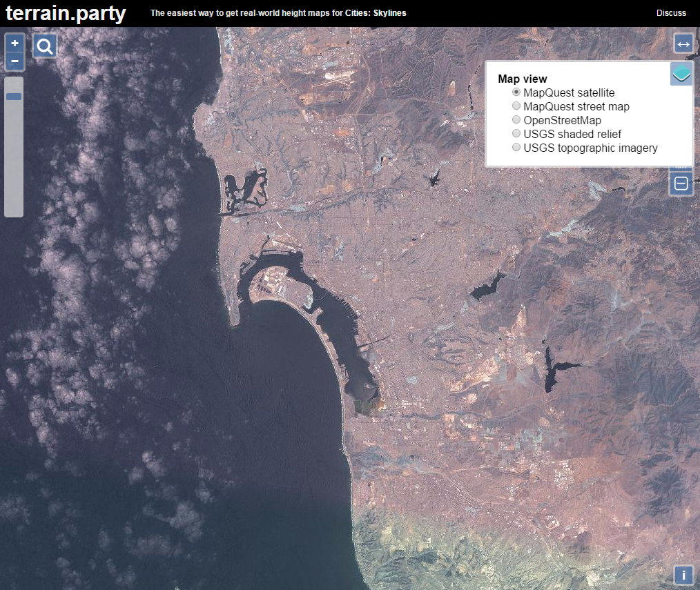Screen dimensions: 700x590
Task: Select MapQuest satellite radio button
Action: pos(516,92)
